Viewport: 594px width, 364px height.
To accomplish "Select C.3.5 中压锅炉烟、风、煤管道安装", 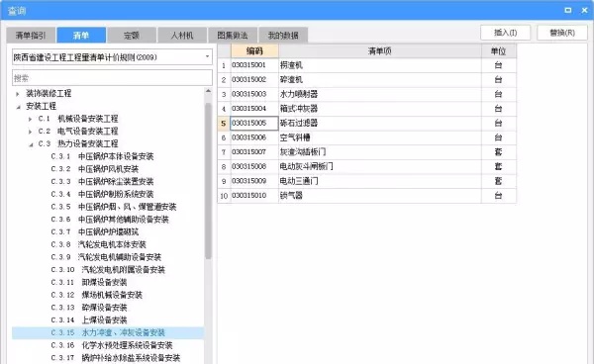I will 114,207.
